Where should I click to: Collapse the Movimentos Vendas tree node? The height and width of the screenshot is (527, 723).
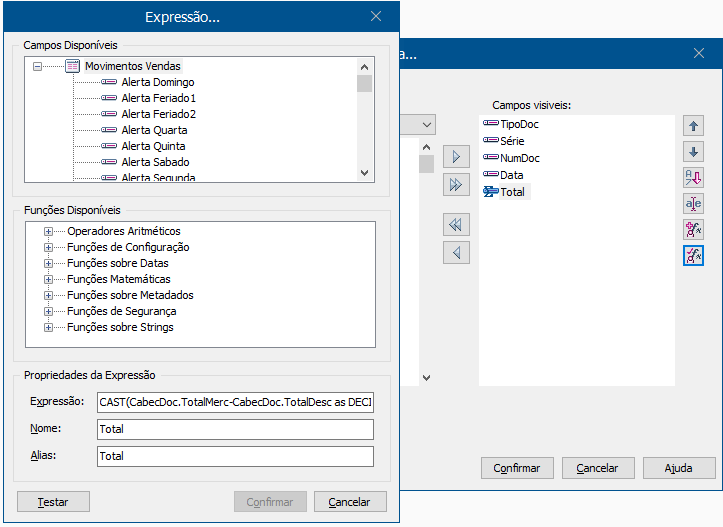coord(38,66)
